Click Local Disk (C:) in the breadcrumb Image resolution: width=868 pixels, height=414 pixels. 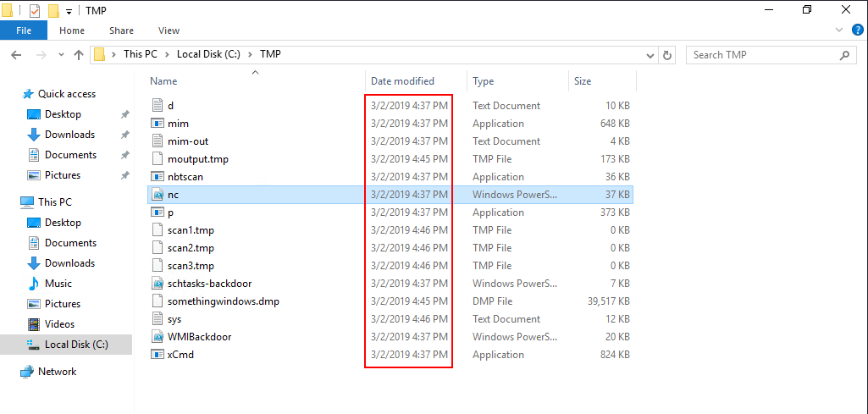[208, 54]
